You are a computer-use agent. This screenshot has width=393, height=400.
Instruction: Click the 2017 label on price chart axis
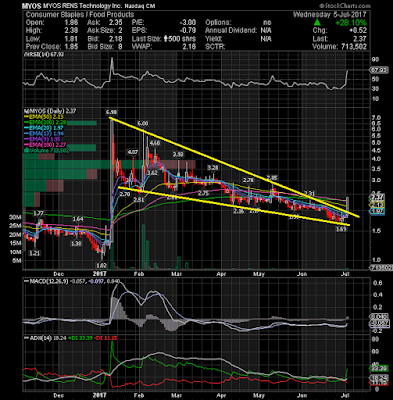[x=99, y=274]
